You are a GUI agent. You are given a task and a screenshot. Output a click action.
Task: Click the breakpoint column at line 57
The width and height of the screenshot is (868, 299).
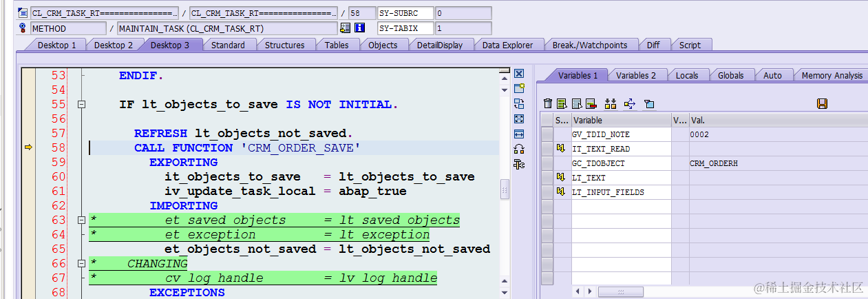[28, 133]
